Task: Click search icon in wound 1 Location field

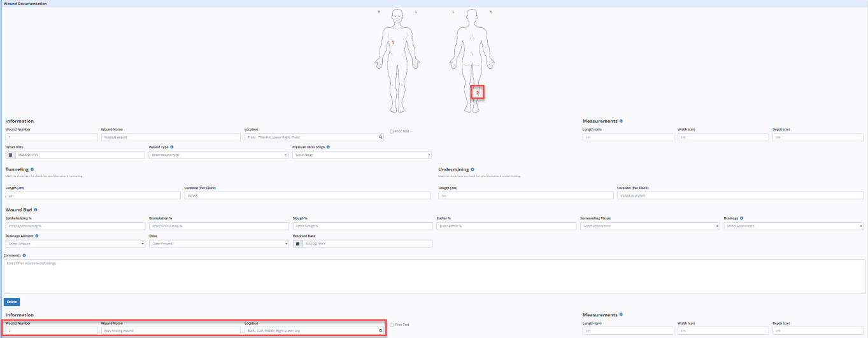Action: (x=381, y=137)
